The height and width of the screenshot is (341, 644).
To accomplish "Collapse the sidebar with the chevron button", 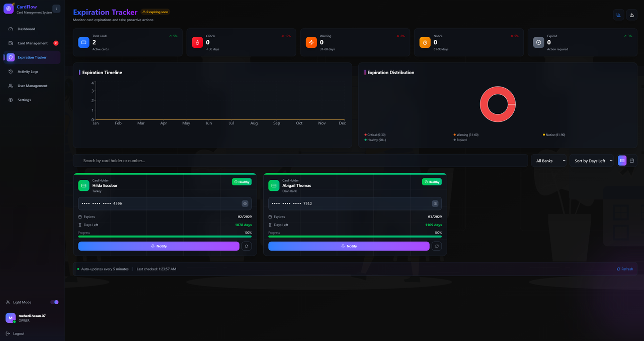I will tap(56, 9).
